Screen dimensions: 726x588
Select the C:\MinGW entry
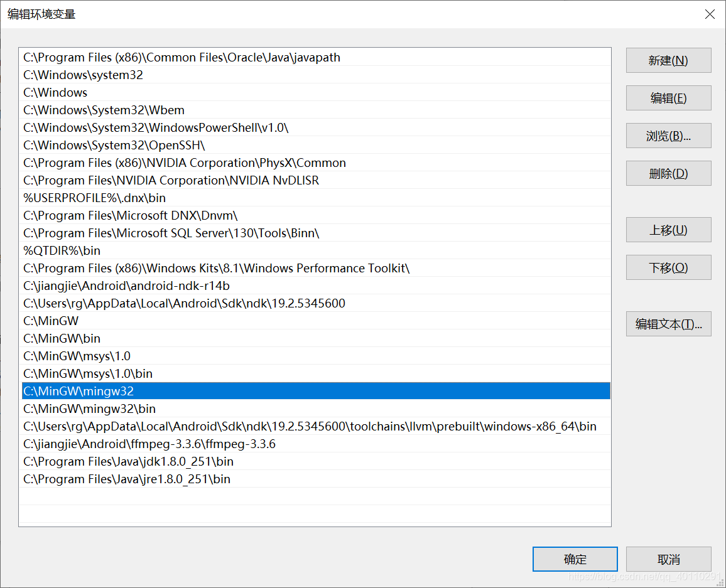pos(316,321)
